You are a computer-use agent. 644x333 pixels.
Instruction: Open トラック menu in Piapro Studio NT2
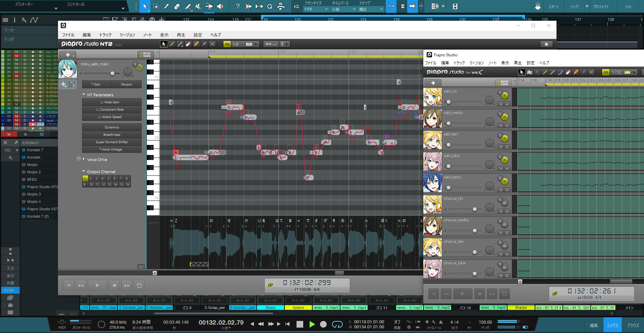click(105, 35)
